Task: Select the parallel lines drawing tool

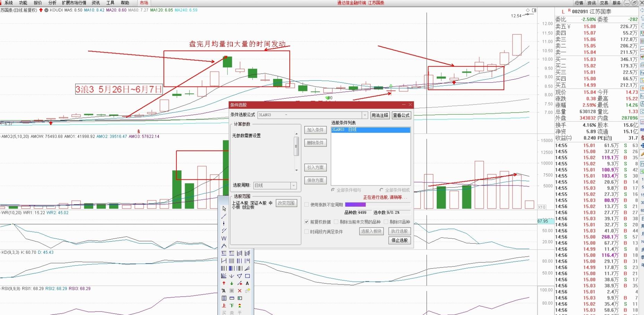Action: [224, 231]
